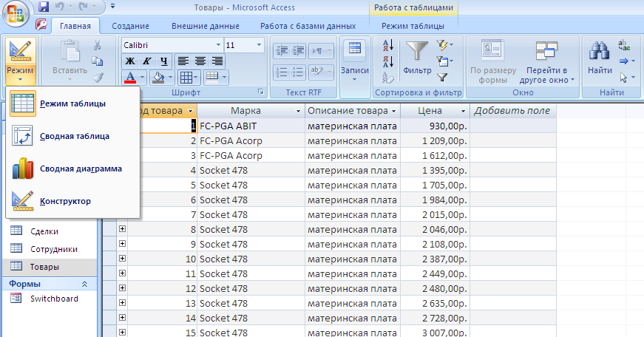Viewport: 644px width, 337px height.
Task: Open Calibri font name combo box
Action: pyautogui.click(x=172, y=45)
